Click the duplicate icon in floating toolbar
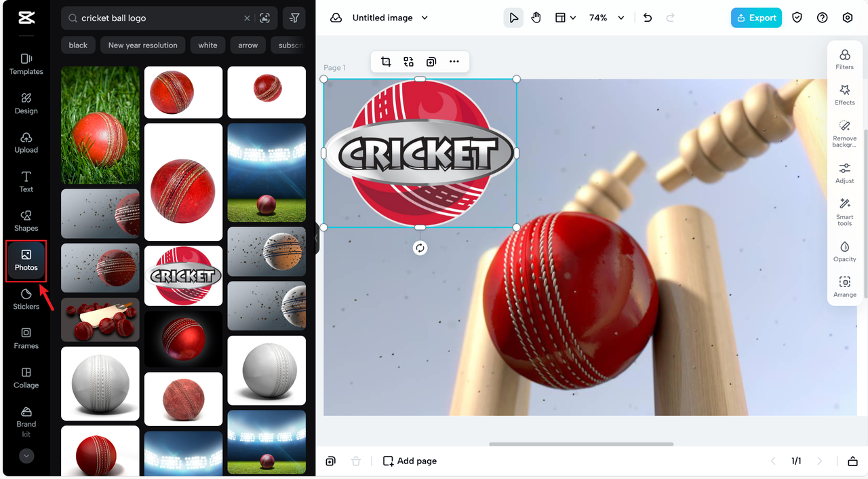Viewport: 868px width, 479px height. (431, 62)
